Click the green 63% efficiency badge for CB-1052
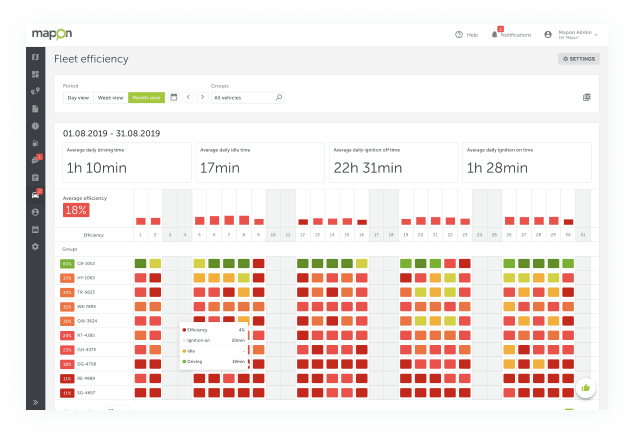The height and width of the screenshot is (438, 634). coord(68,263)
